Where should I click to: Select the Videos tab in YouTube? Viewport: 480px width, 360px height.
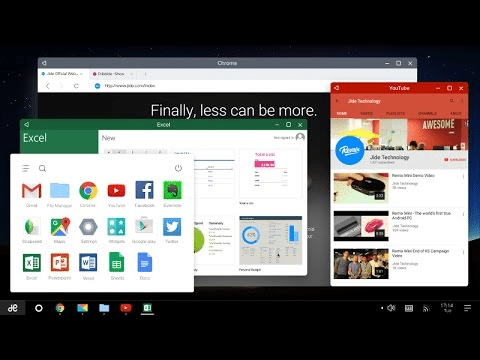366,113
